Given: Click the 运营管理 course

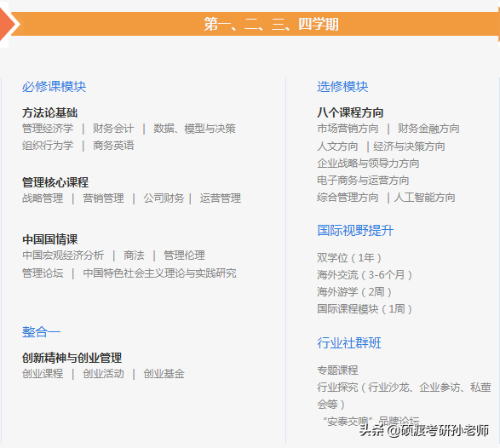Looking at the screenshot, I should 221,198.
